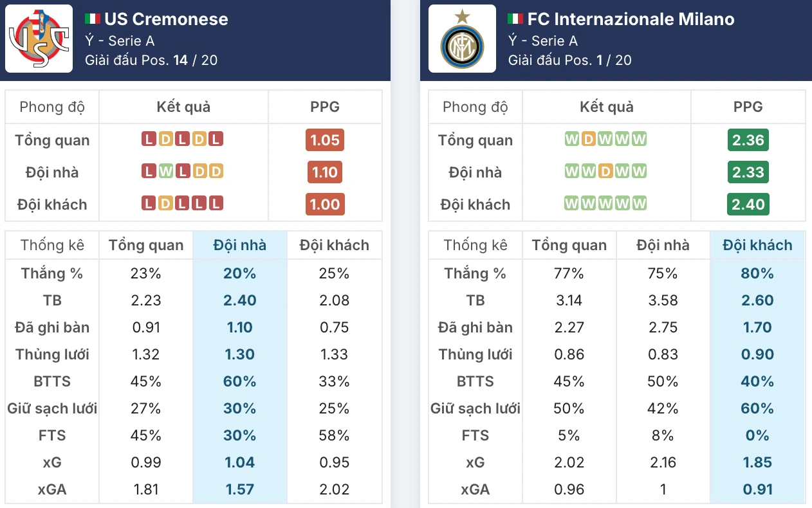The width and height of the screenshot is (812, 508).
Task: Click the Italy flag next to US Cremonese
Action: [x=92, y=19]
